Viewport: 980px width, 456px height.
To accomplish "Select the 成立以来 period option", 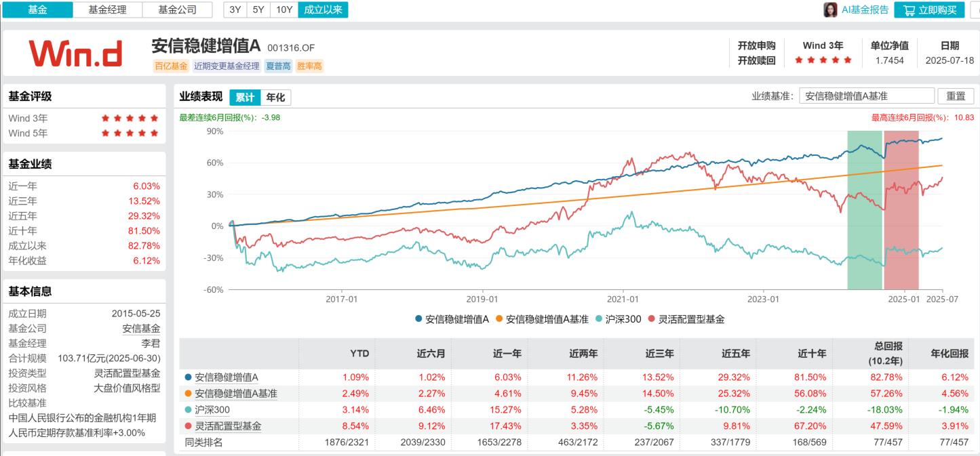I will 323,9.
